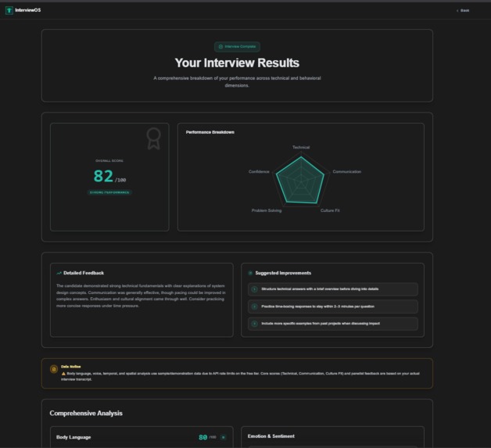Click numbered icon of time-boxing suggestion
The image size is (491, 448).
[254, 306]
